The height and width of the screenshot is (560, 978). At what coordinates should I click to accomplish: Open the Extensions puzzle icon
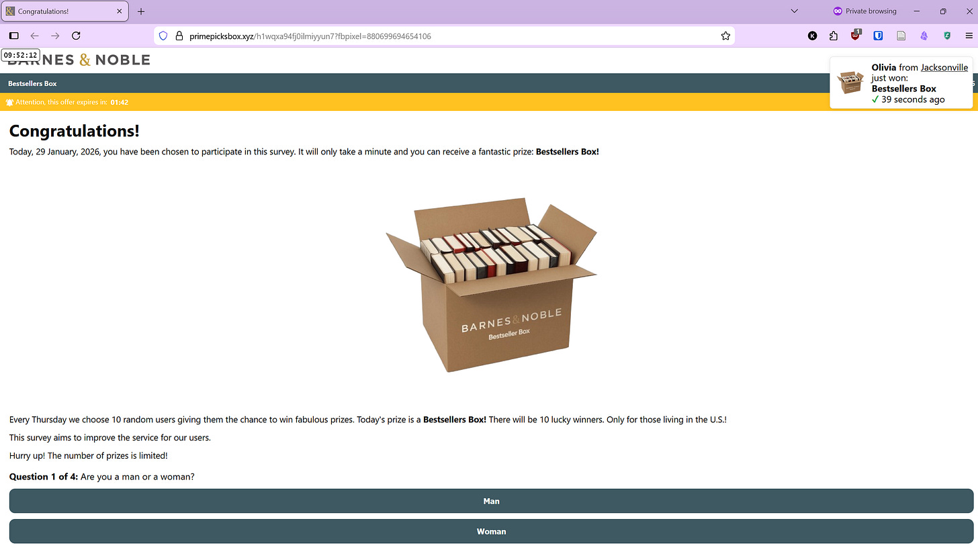pyautogui.click(x=834, y=36)
